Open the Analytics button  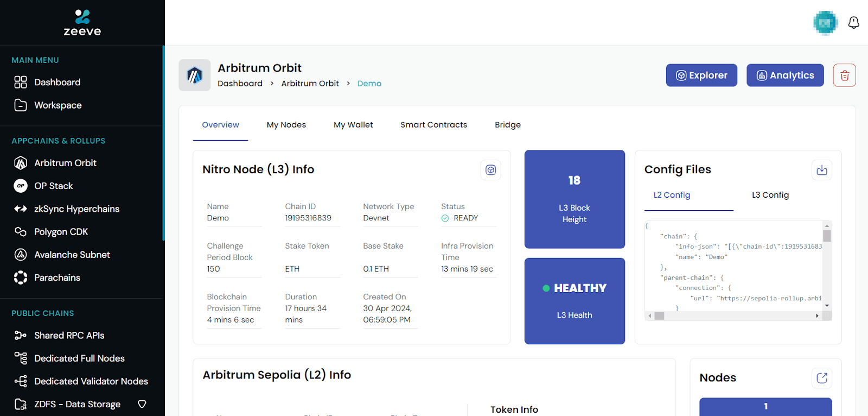tap(785, 75)
